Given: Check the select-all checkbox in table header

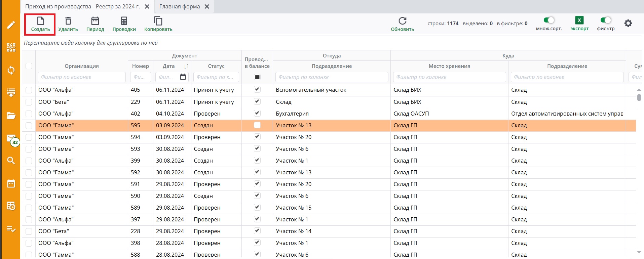Looking at the screenshot, I should tap(29, 66).
